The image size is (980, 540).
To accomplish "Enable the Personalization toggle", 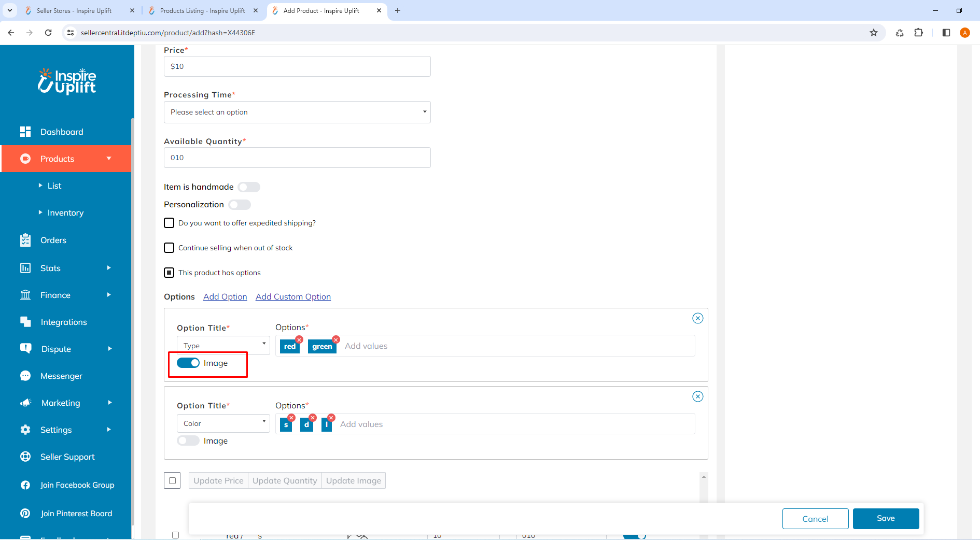I will 240,205.
